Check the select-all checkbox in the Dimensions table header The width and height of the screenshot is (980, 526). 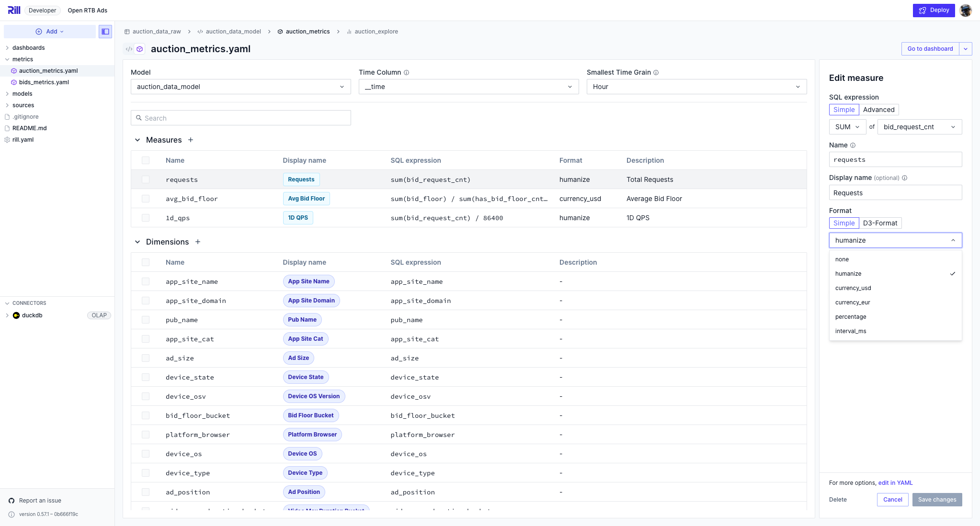(146, 262)
